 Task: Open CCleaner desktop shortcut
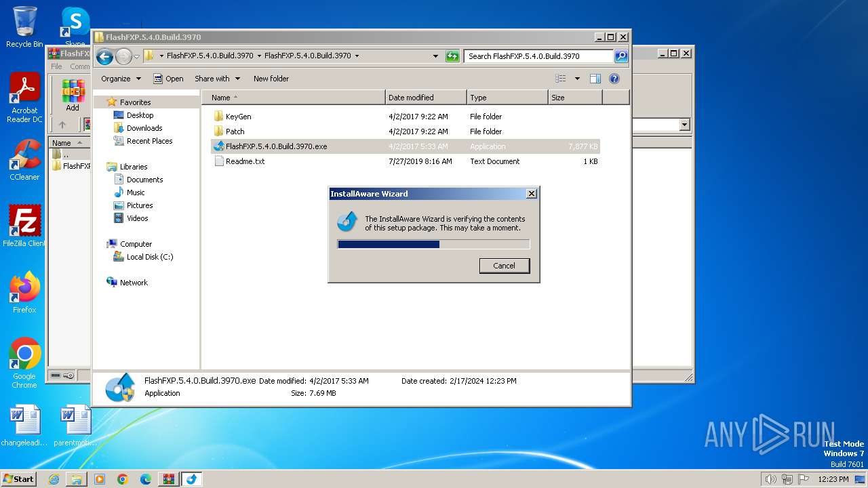click(x=24, y=161)
